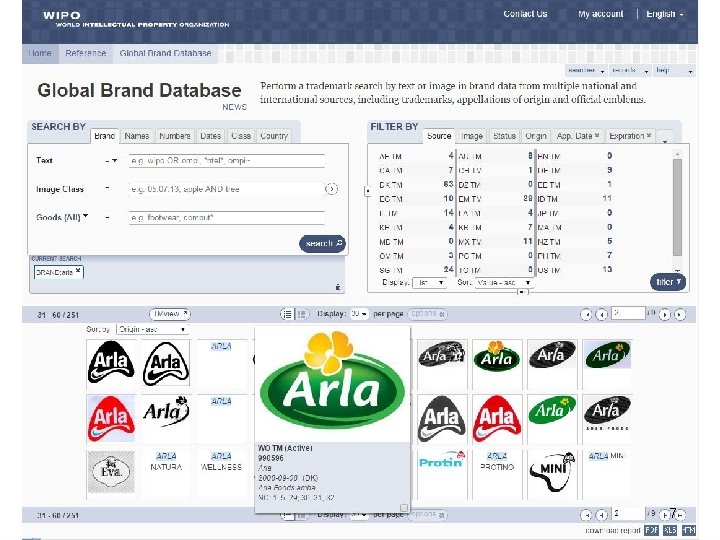Viewport: 720px width, 540px height.
Task: Close the Expiration filter tab
Action: [649, 135]
